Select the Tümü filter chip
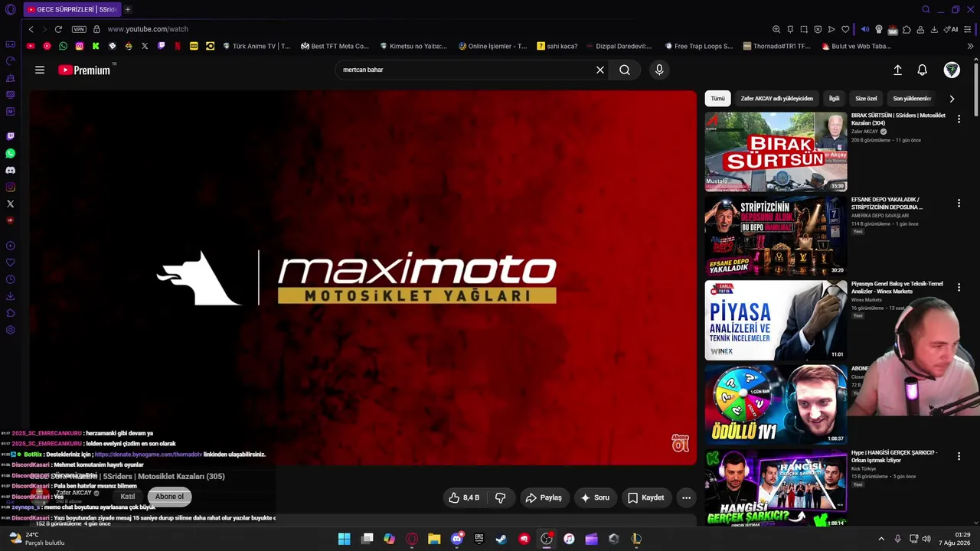 [x=717, y=99]
